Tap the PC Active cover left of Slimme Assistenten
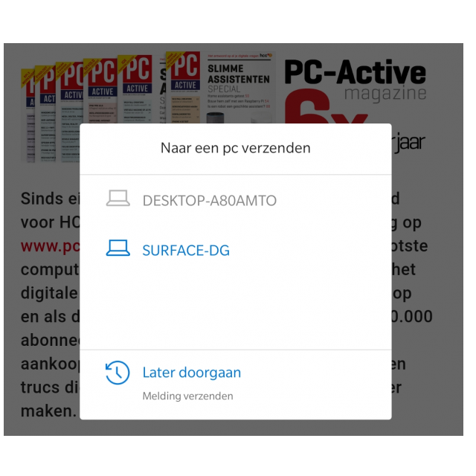The height and width of the screenshot is (476, 476). click(x=184, y=87)
